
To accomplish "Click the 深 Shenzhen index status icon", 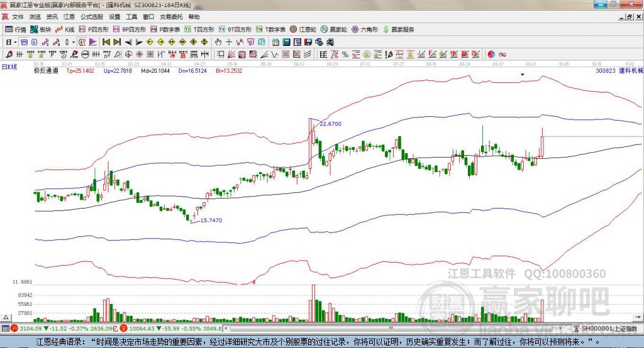I will [x=123, y=329].
